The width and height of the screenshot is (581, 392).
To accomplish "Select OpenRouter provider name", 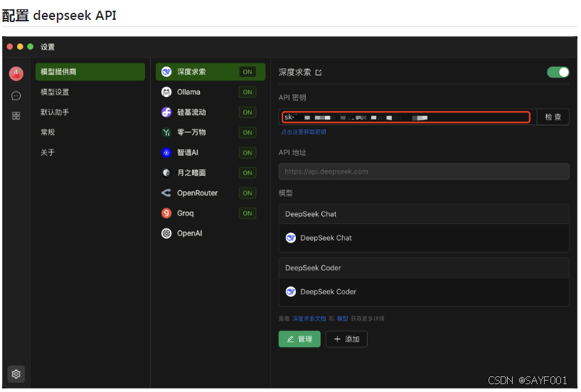I will 197,193.
